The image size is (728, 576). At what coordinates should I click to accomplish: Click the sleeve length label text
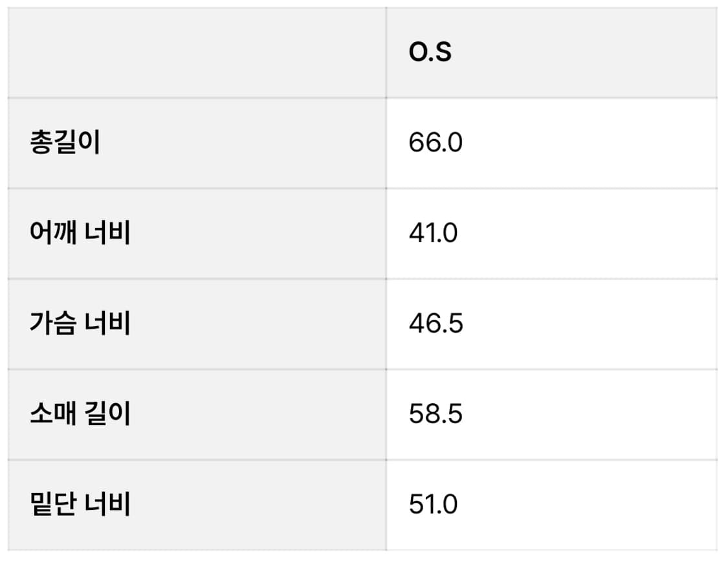80,414
